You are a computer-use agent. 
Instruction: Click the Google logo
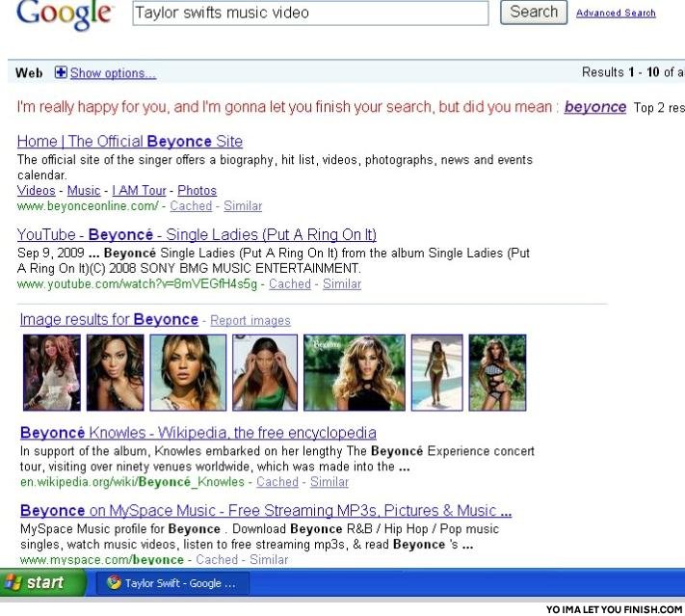coord(65,14)
